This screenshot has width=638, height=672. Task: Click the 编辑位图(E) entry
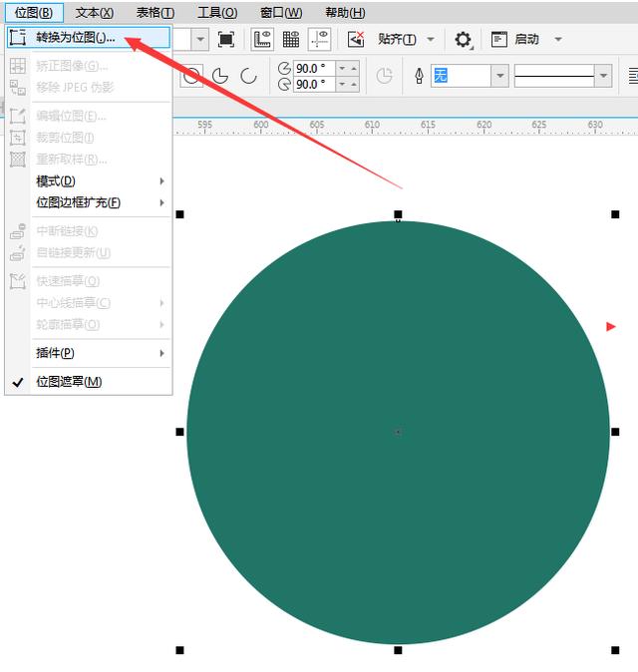[x=89, y=116]
